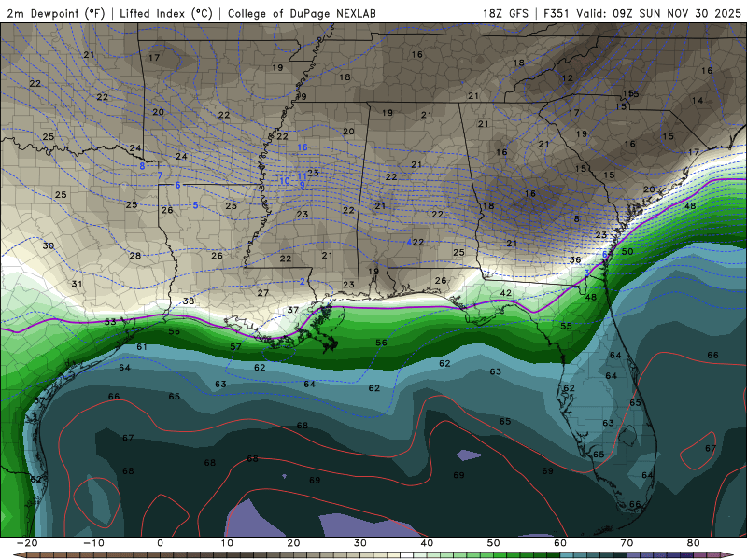Click the "40" label on the color scale
The width and height of the screenshot is (747, 560).
point(427,543)
